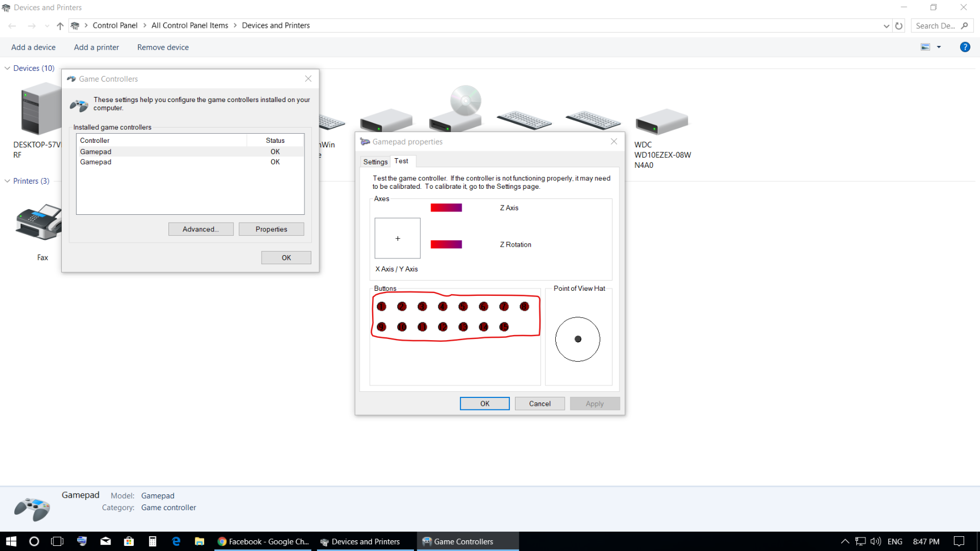980x551 pixels.
Task: Select the second Gamepad in controller list
Action: point(96,162)
